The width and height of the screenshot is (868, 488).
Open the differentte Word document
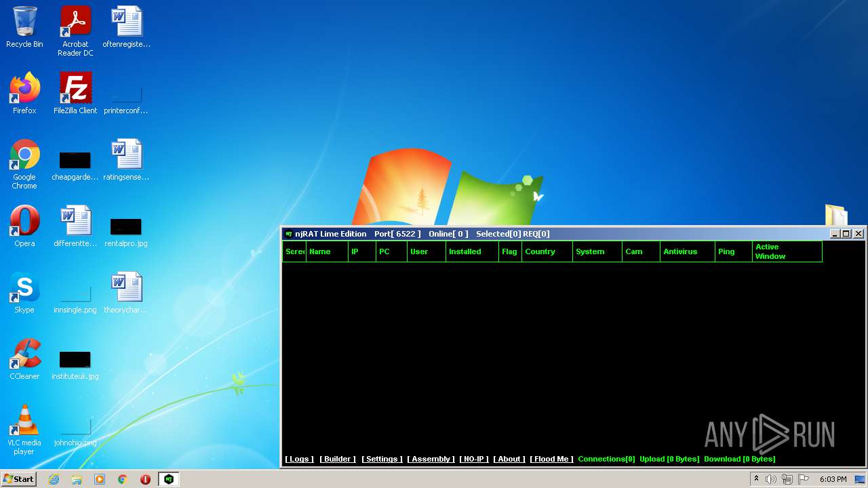click(75, 226)
